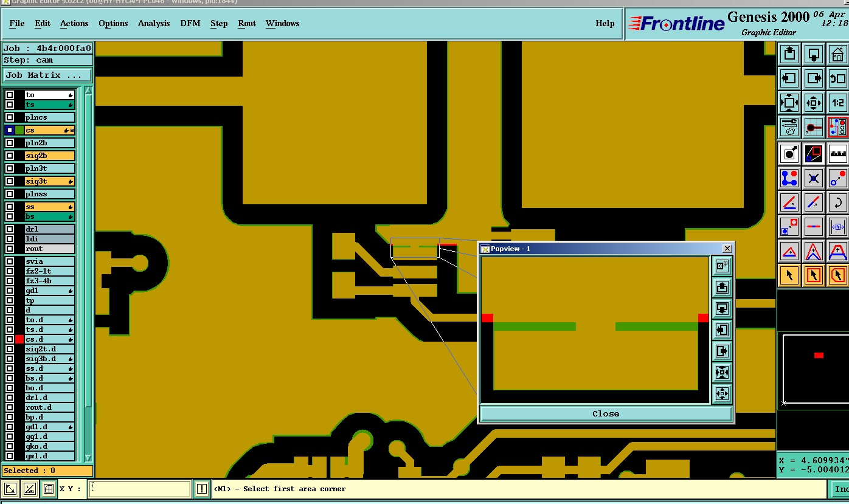Image resolution: width=849 pixels, height=504 pixels.
Task: Click the red-highlighted traffic light icon
Action: coord(838,126)
